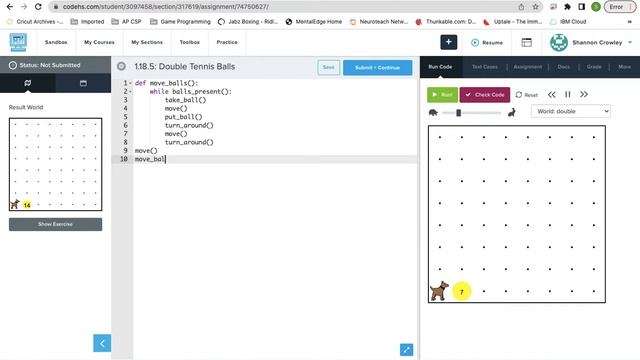Open My Sections in navigation
The image size is (640, 360).
click(x=147, y=42)
